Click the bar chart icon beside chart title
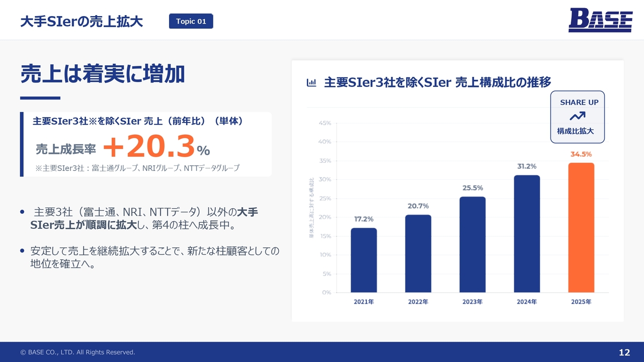Viewport: 644px width, 362px height. 311,82
